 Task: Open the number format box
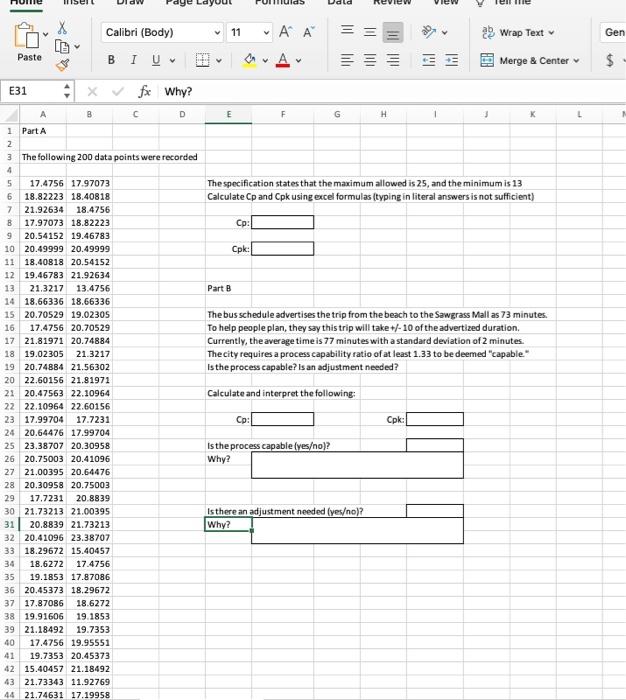pos(613,33)
